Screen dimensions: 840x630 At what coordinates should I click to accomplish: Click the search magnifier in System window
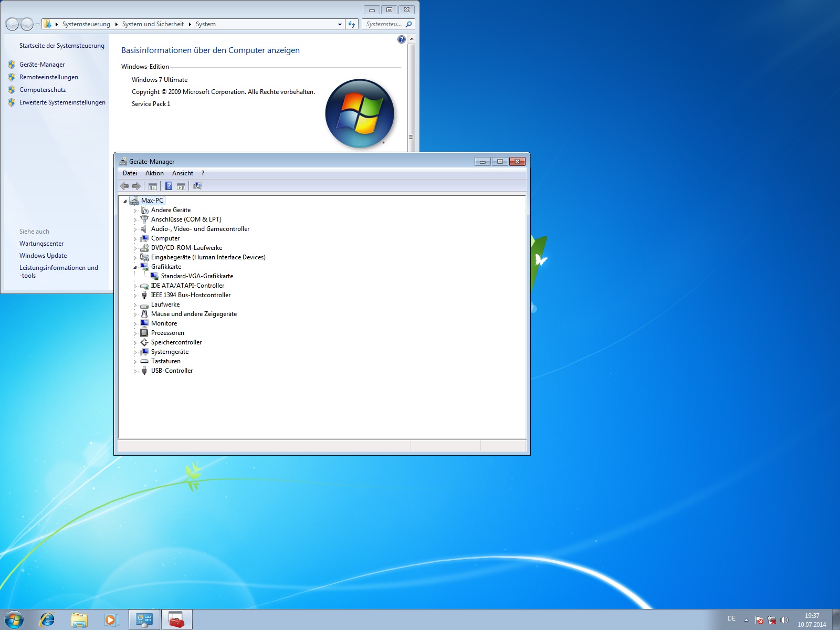(408, 24)
